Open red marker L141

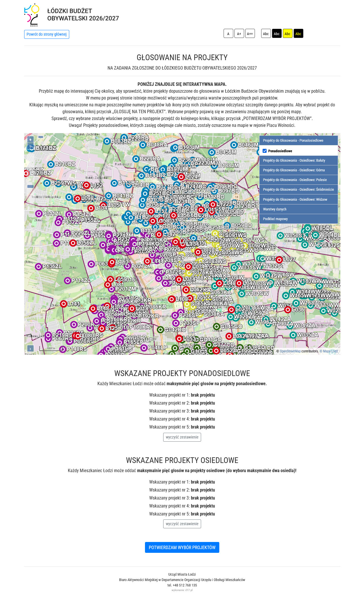click(64, 304)
